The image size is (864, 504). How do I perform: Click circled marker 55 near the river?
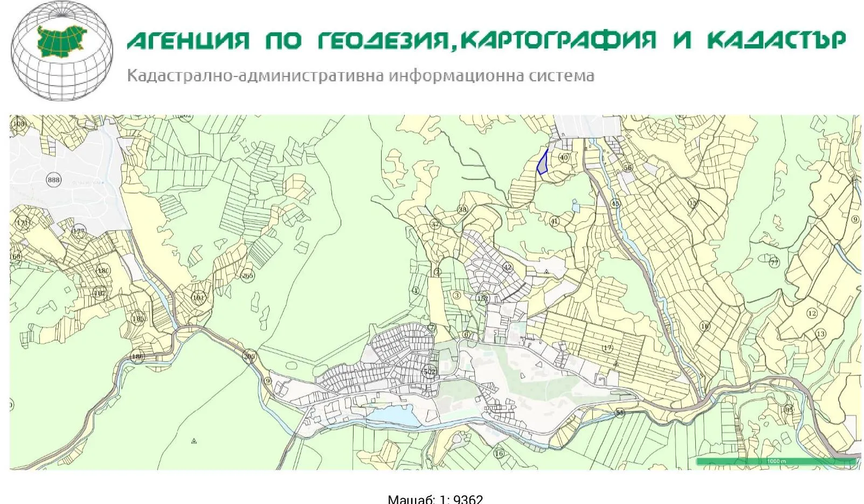point(620,413)
